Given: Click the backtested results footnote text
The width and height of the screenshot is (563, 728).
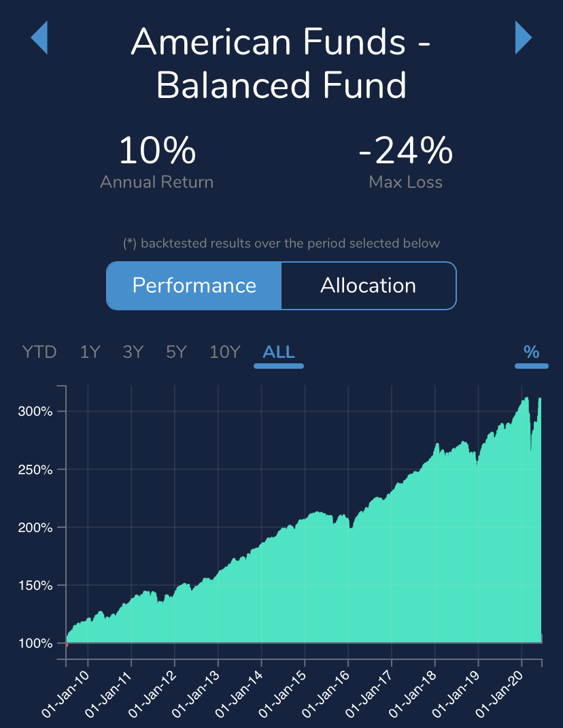Looking at the screenshot, I should click(281, 244).
